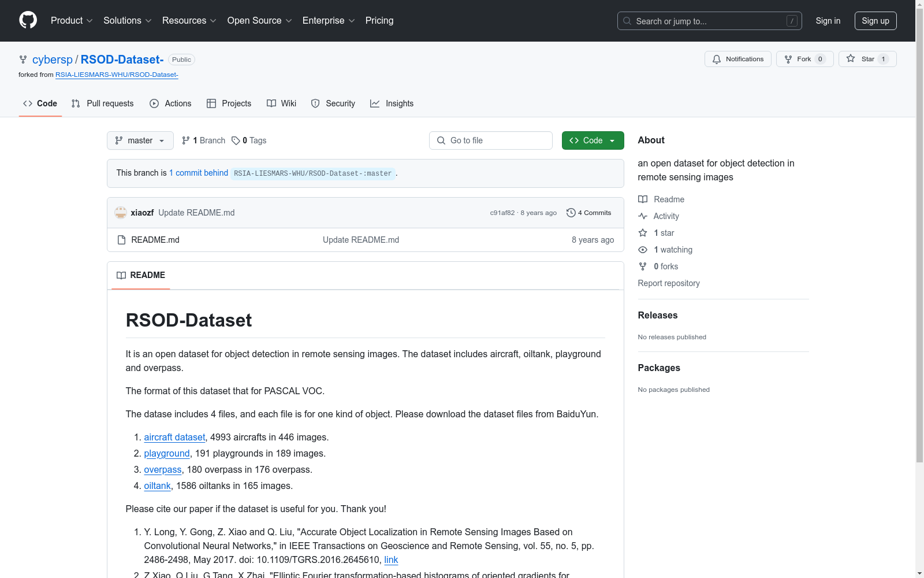
Task: Star this repository
Action: click(867, 59)
